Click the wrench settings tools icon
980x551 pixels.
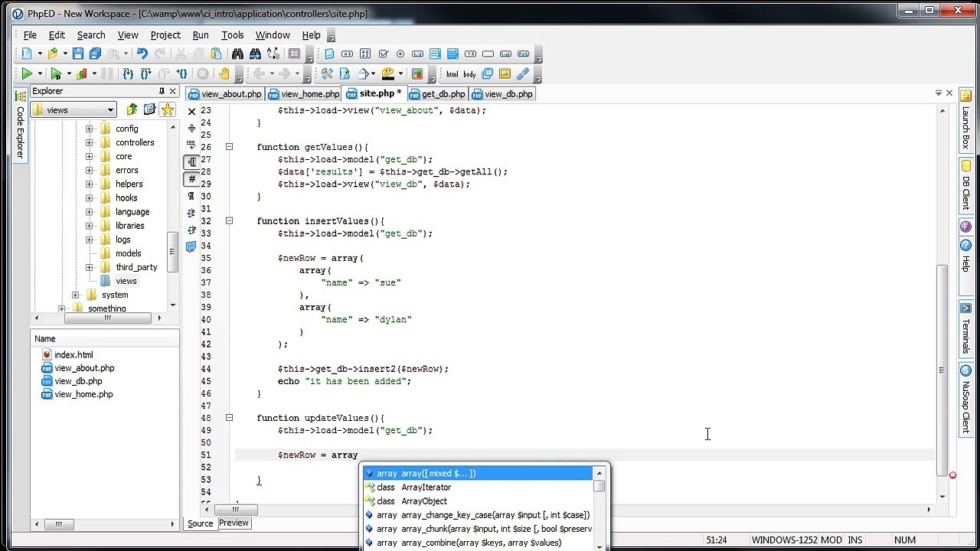pyautogui.click(x=327, y=73)
